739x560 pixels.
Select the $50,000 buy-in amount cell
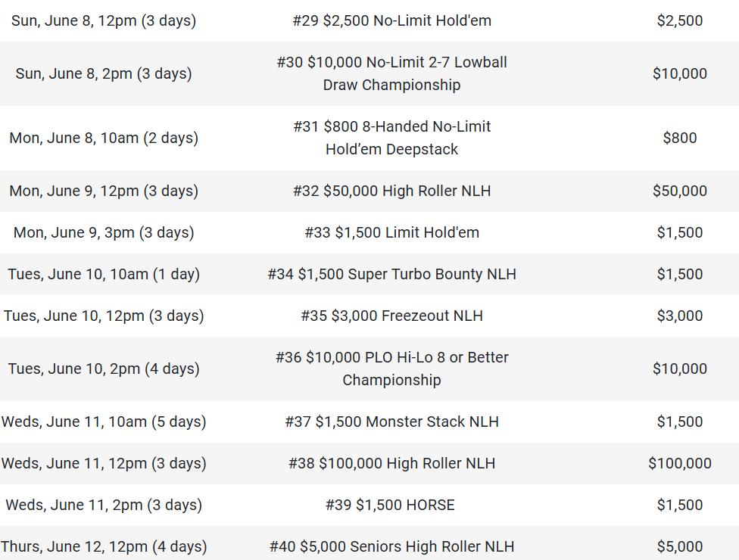click(680, 191)
